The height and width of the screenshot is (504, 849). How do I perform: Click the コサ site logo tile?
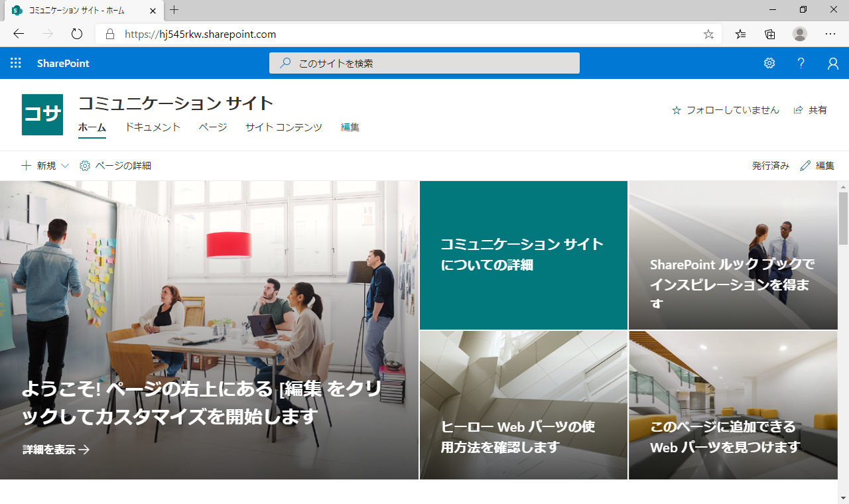42,115
